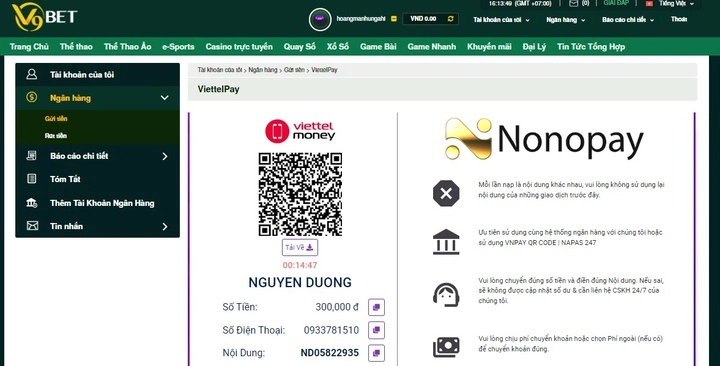Viewport: 720px width, 366px height.
Task: Select Rút tiền in the sidebar
Action: click(x=56, y=135)
